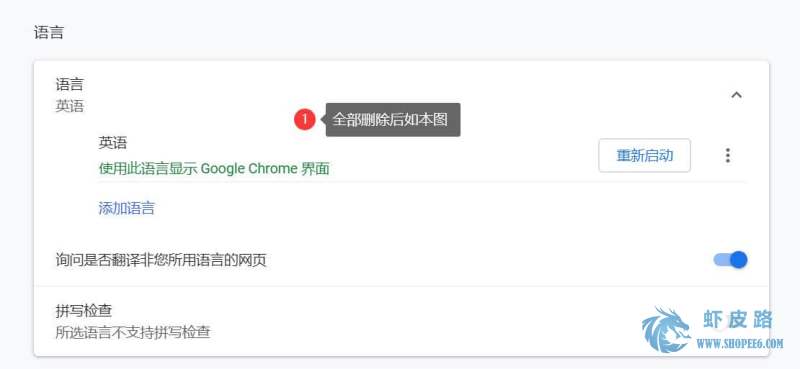Click the 全部删除后如本图 tooltip bubble
800x369 pixels.
coord(393,119)
